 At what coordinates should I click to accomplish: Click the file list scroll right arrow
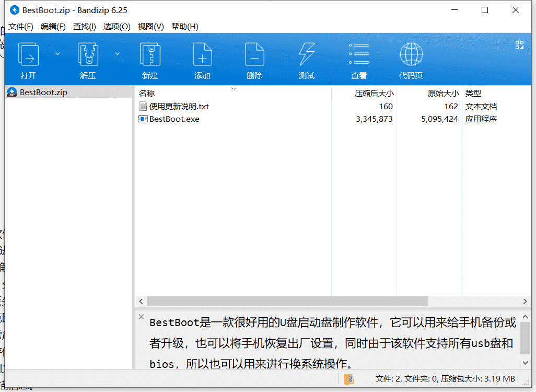[525, 302]
